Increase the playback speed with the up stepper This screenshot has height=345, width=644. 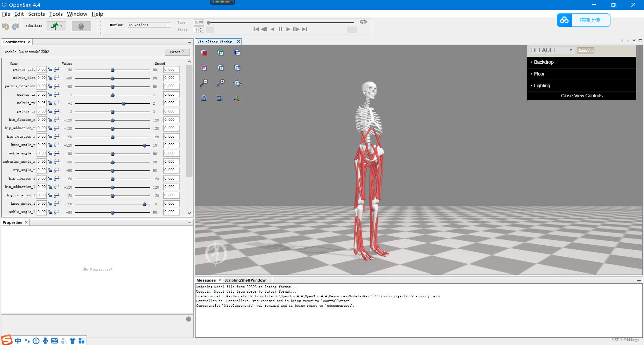pyautogui.click(x=201, y=28)
